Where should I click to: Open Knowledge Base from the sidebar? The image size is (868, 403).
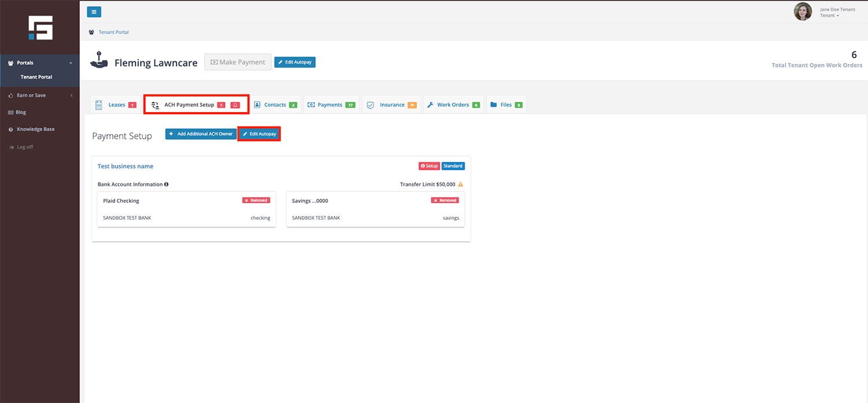tap(35, 130)
